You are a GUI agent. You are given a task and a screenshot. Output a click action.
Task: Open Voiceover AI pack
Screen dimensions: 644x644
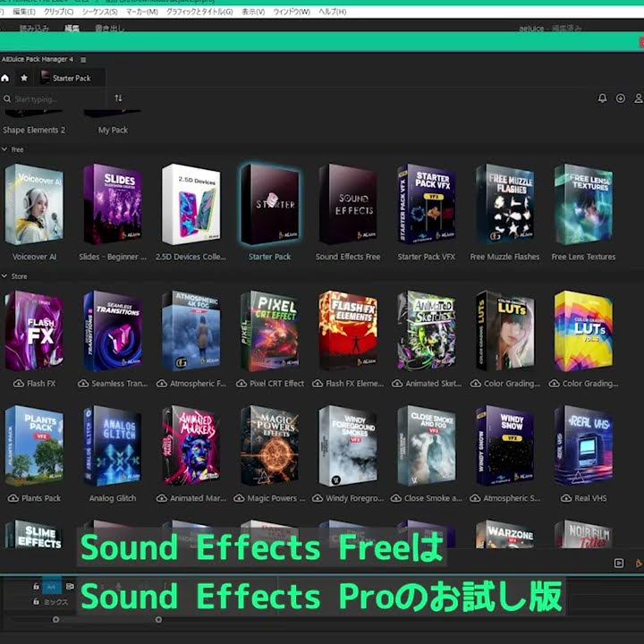click(x=34, y=204)
